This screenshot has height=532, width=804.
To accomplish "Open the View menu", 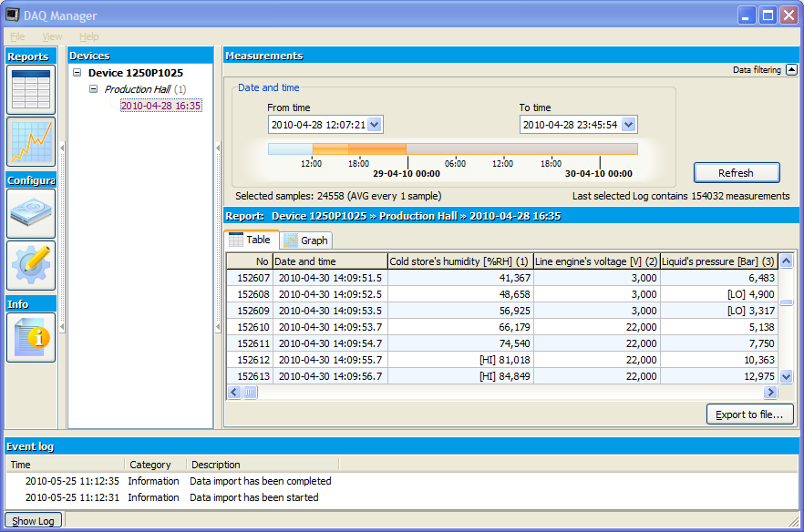I will 51,36.
